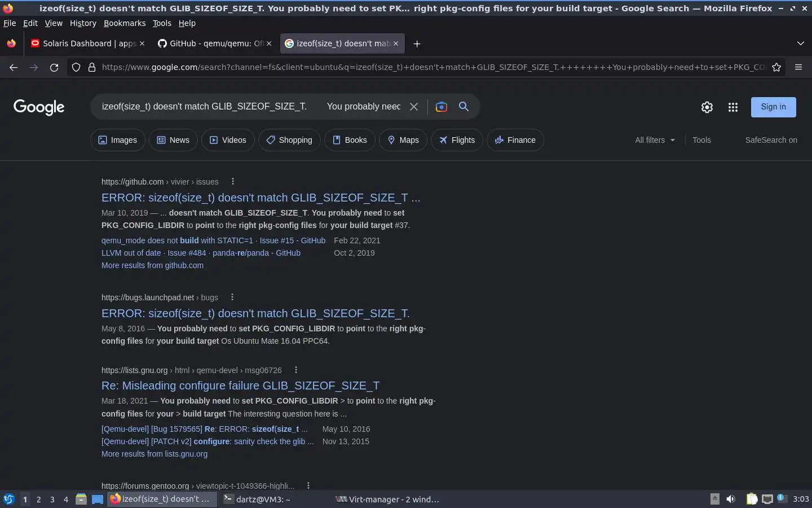The image size is (812, 508).
Task: Open the Google apps grid
Action: point(733,107)
